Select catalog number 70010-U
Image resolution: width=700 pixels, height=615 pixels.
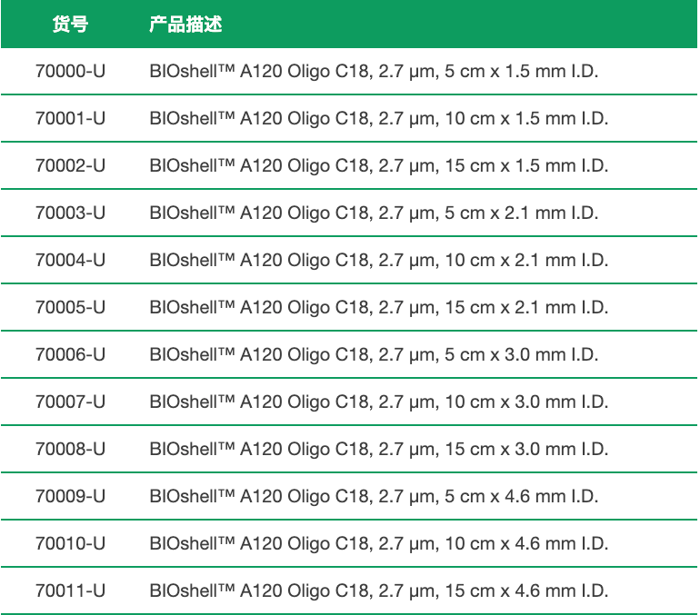point(71,544)
